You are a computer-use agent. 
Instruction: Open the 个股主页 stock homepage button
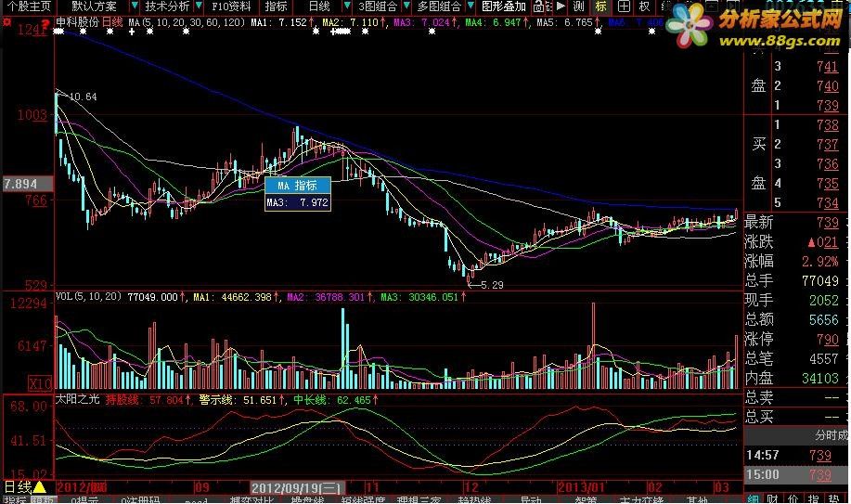pos(30,6)
